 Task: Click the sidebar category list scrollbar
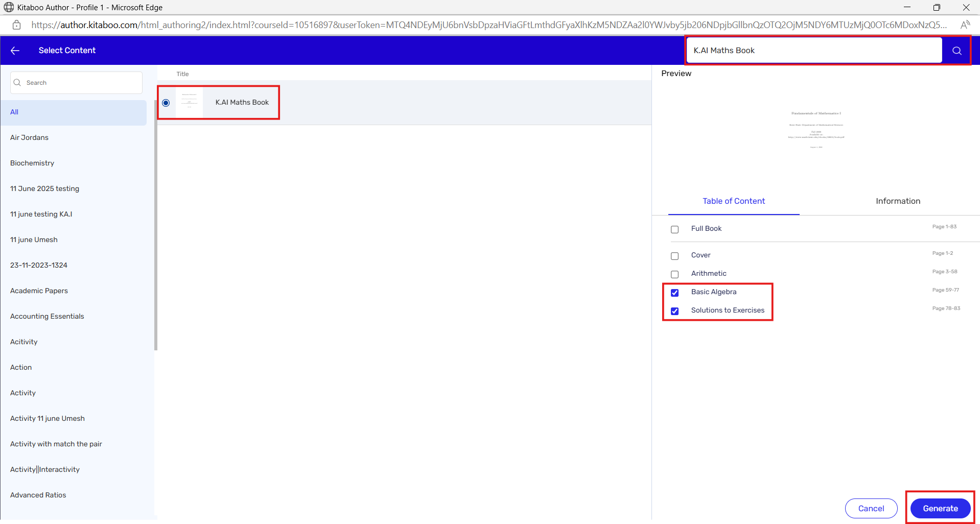155,225
